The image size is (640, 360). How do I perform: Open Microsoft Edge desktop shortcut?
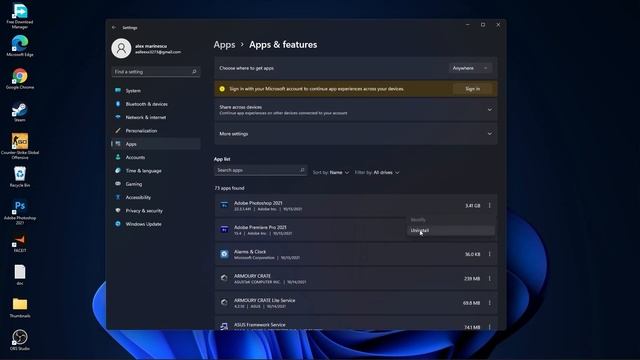(20, 46)
